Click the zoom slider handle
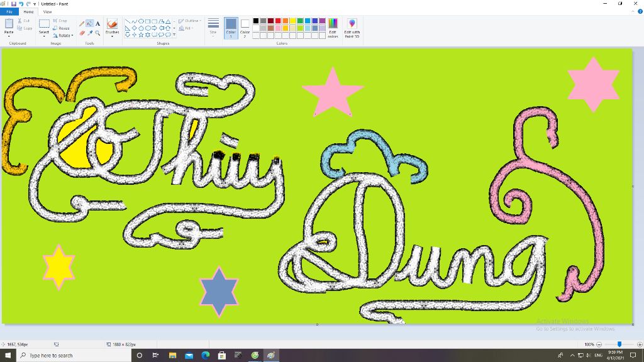Screen dimensions: 644x362 click(619, 344)
